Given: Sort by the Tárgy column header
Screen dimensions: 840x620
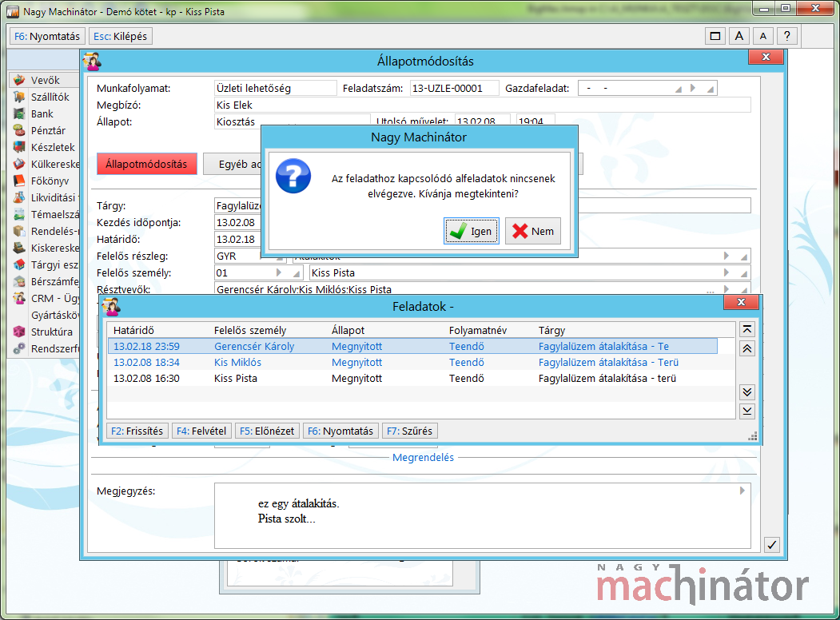Looking at the screenshot, I should pyautogui.click(x=551, y=330).
